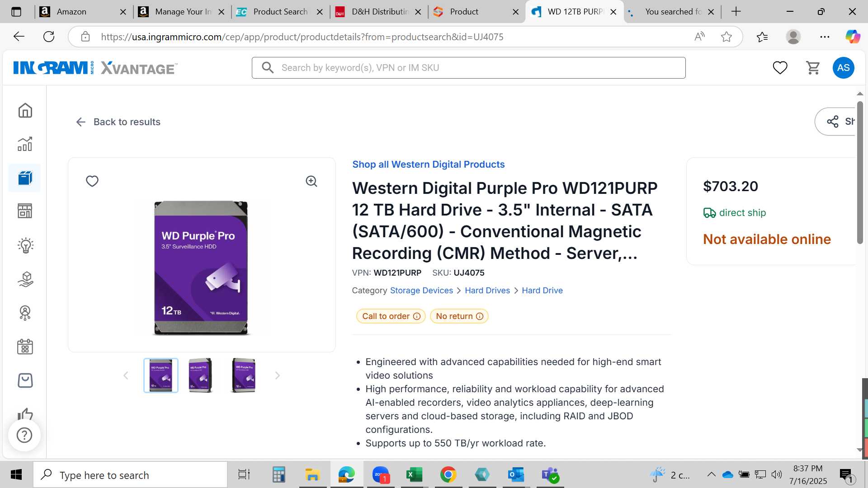
Task: Focus the keyword search field
Action: click(468, 68)
